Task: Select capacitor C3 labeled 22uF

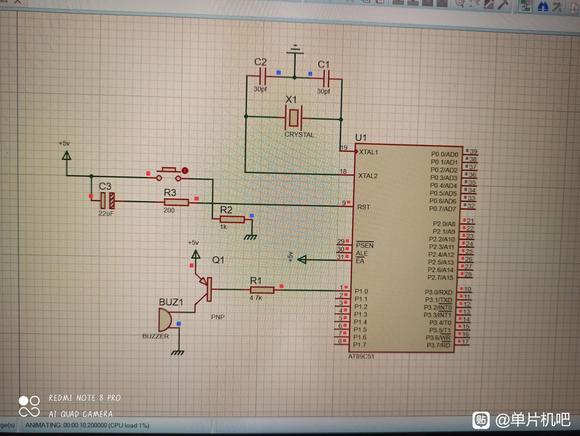Action: [107, 200]
